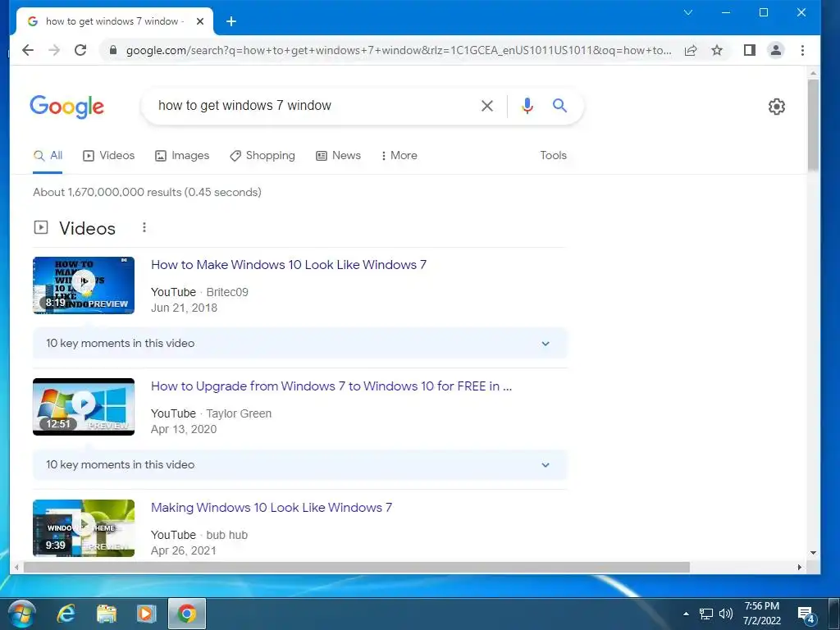Switch to the Videos search tab
The height and width of the screenshot is (630, 840).
coord(109,155)
